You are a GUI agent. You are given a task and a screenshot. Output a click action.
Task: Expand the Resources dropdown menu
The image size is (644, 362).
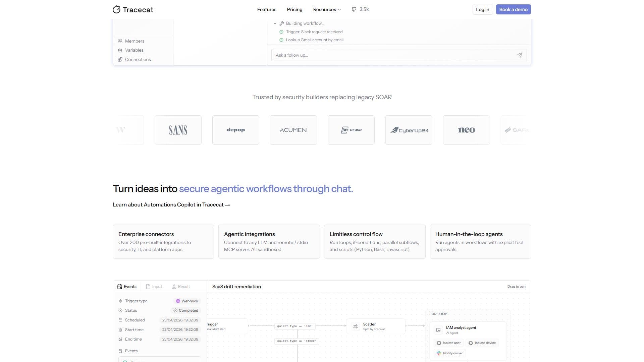327,9
